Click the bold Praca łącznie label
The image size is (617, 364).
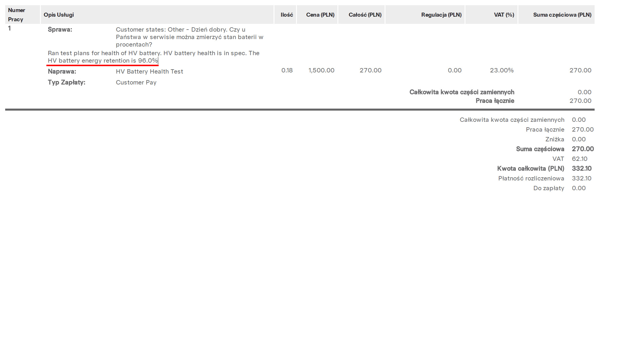tap(494, 101)
